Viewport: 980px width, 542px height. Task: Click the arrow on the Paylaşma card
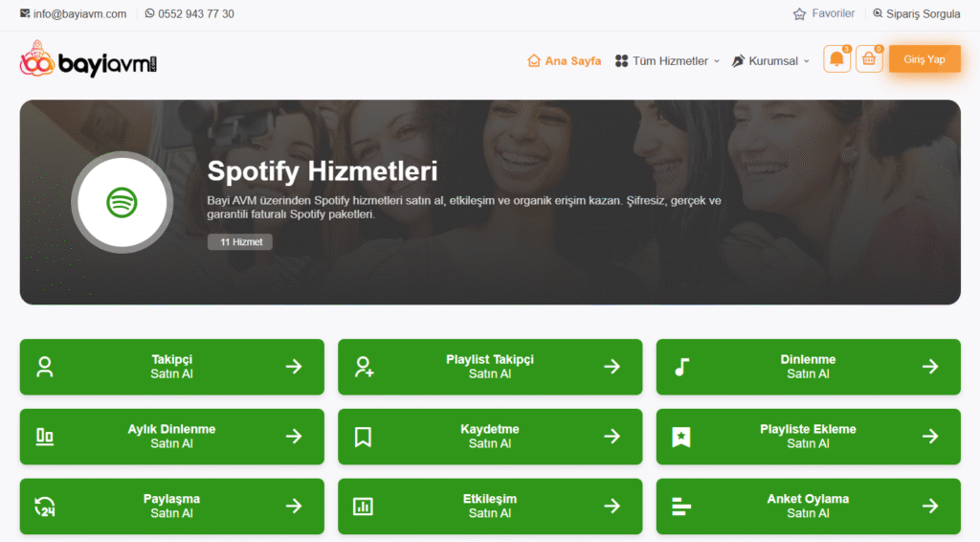pyautogui.click(x=294, y=507)
